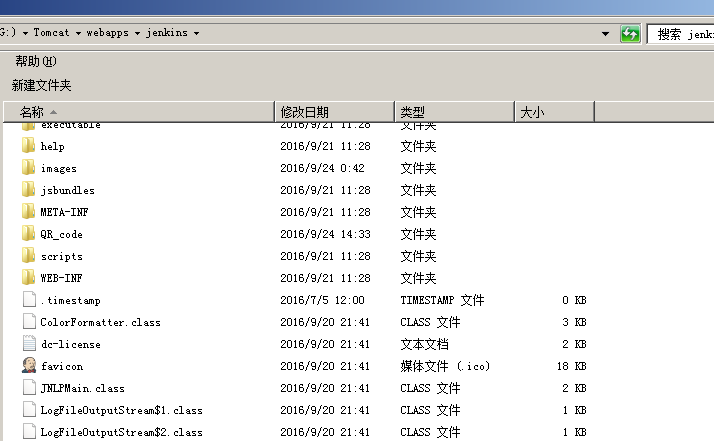Select the QR_code folder name
The width and height of the screenshot is (714, 441).
[x=61, y=234]
